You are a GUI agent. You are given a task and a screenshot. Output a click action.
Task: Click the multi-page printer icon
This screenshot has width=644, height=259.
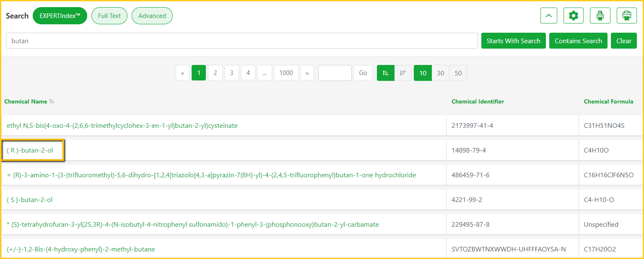[600, 16]
